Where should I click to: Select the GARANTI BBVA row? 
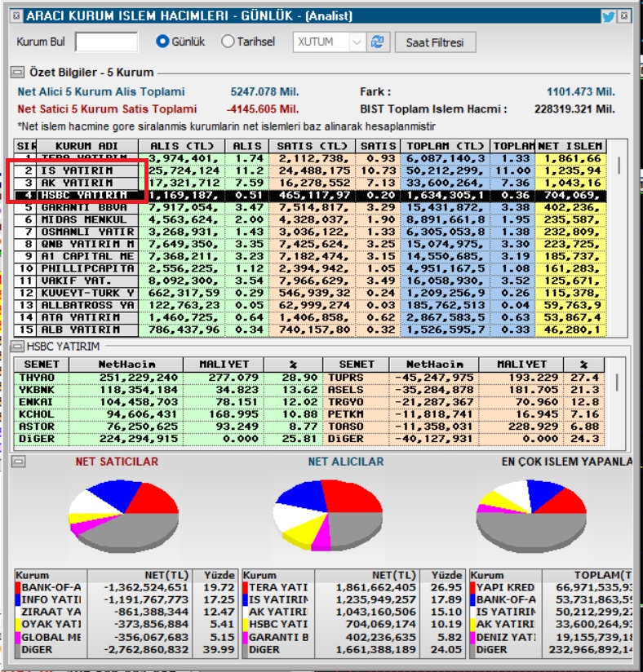[78, 207]
